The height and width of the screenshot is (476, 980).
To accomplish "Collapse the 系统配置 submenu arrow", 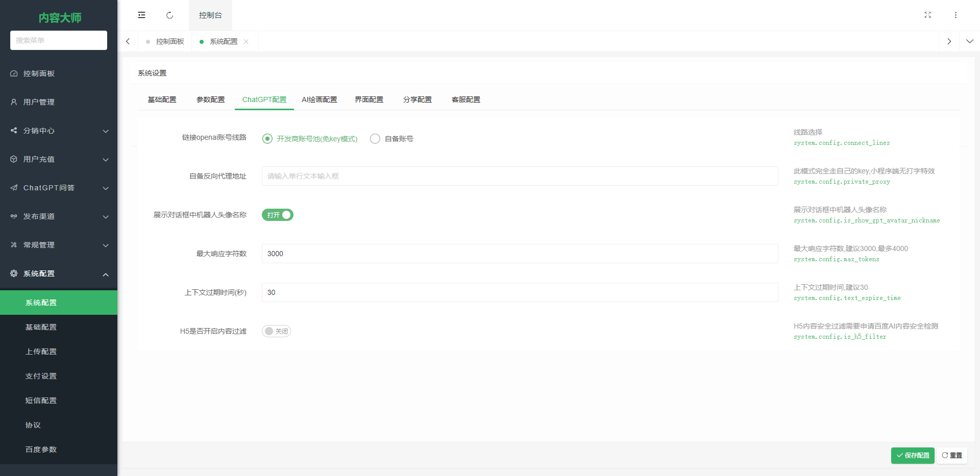I will coord(106,274).
